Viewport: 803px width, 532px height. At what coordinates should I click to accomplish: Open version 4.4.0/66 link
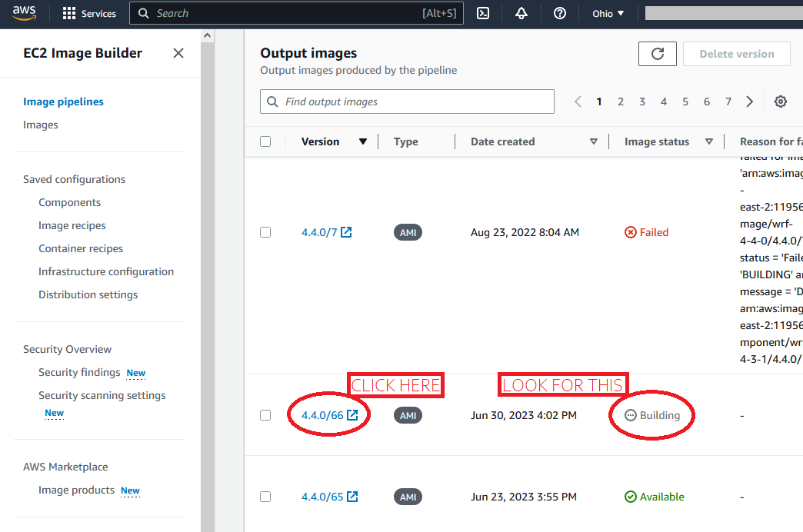[x=322, y=414]
